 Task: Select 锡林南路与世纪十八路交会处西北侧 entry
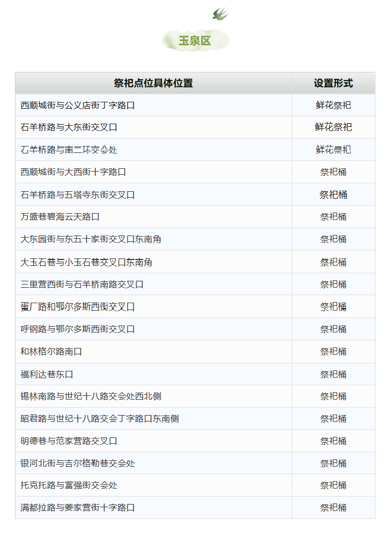point(91,396)
